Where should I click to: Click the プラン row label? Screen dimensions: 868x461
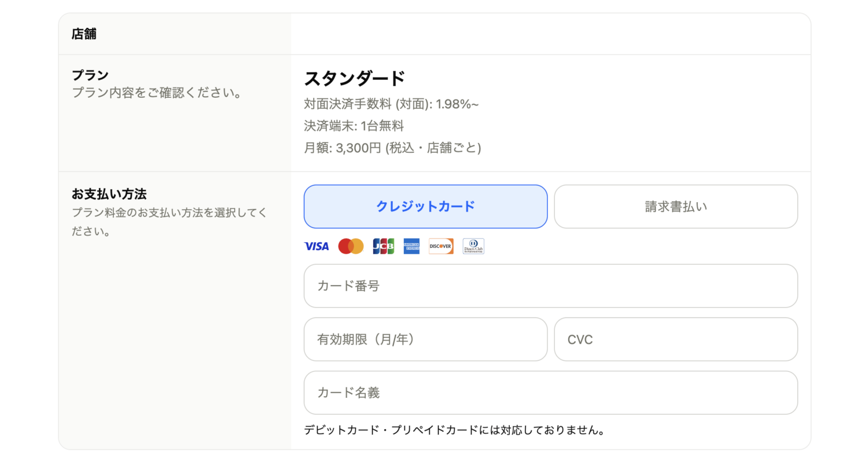pyautogui.click(x=90, y=75)
